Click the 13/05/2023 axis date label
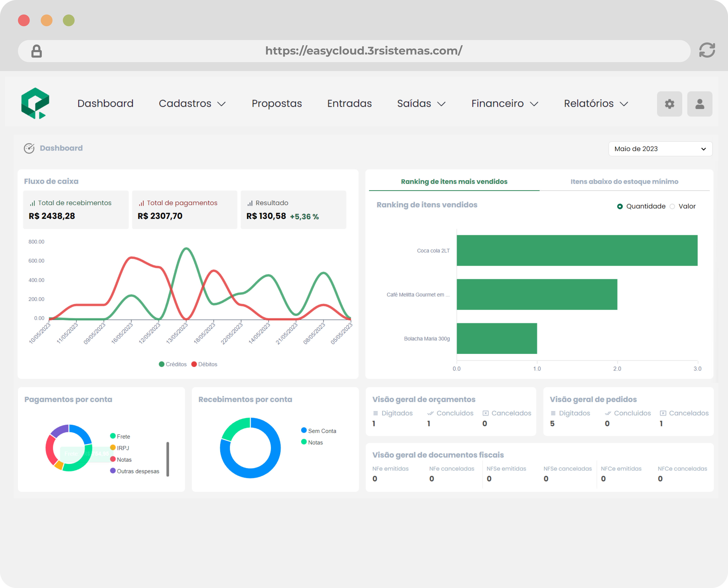Screen dimensions: 728x588 [177, 333]
